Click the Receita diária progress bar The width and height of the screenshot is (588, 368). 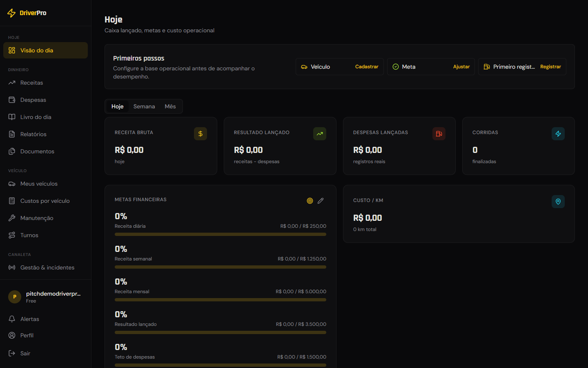pos(220,234)
